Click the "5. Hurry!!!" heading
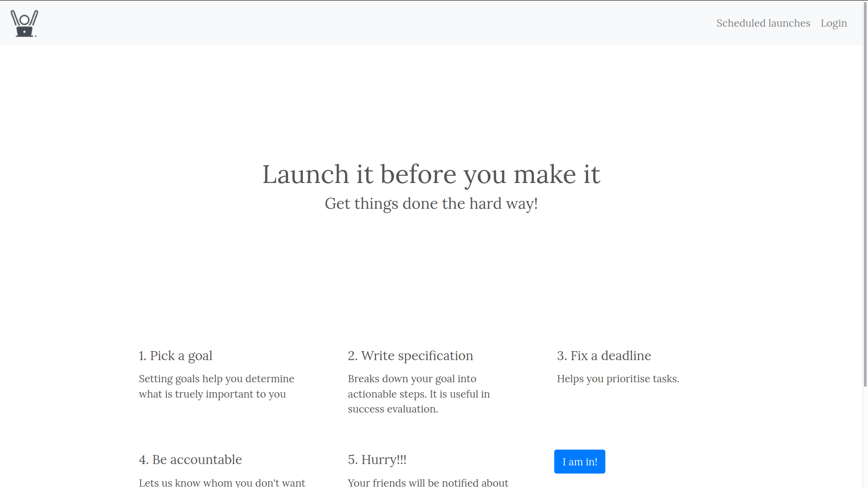This screenshot has height=488, width=868. pyautogui.click(x=377, y=460)
